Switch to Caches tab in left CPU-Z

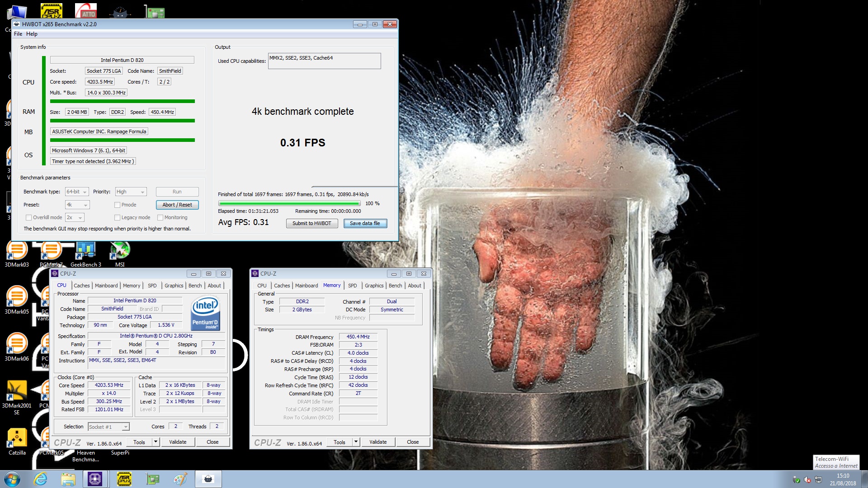pos(82,286)
